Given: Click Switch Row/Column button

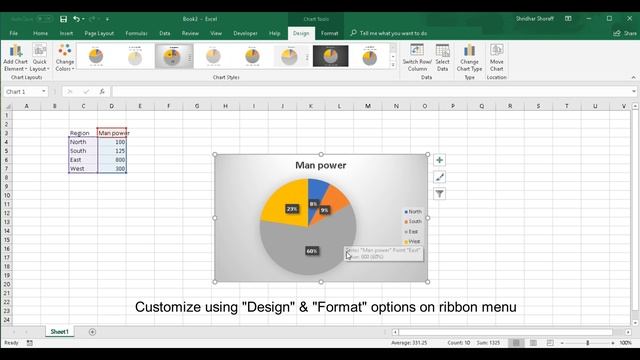Looking at the screenshot, I should coord(417,57).
